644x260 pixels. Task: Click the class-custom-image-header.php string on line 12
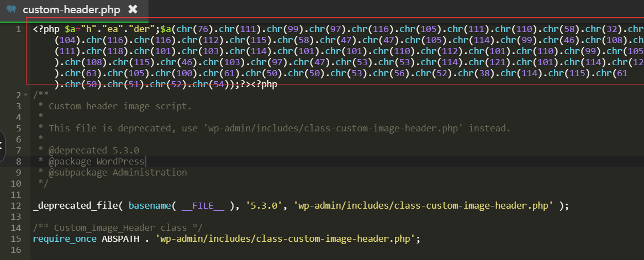(x=423, y=205)
